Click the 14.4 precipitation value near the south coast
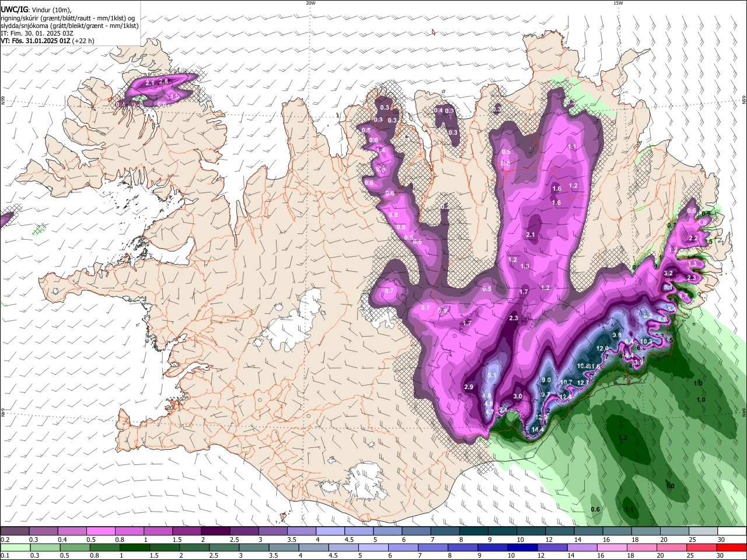This screenshot has width=747, height=560. [x=537, y=430]
